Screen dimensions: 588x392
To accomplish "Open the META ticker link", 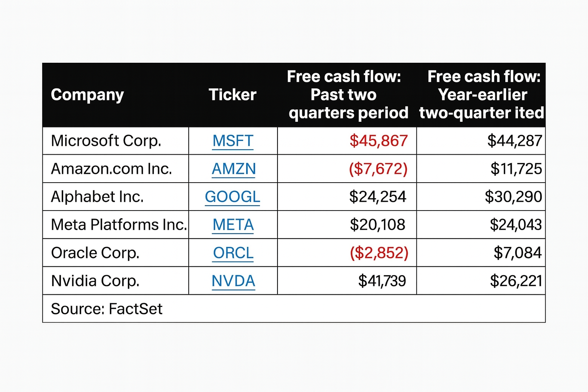I will [x=233, y=225].
